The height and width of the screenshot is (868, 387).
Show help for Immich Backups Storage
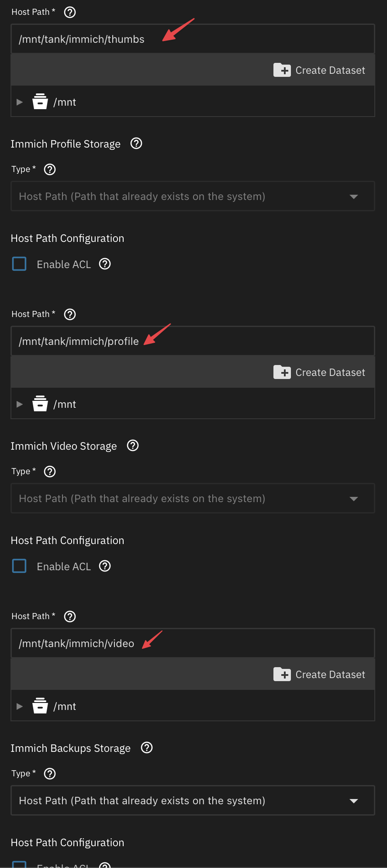147,747
